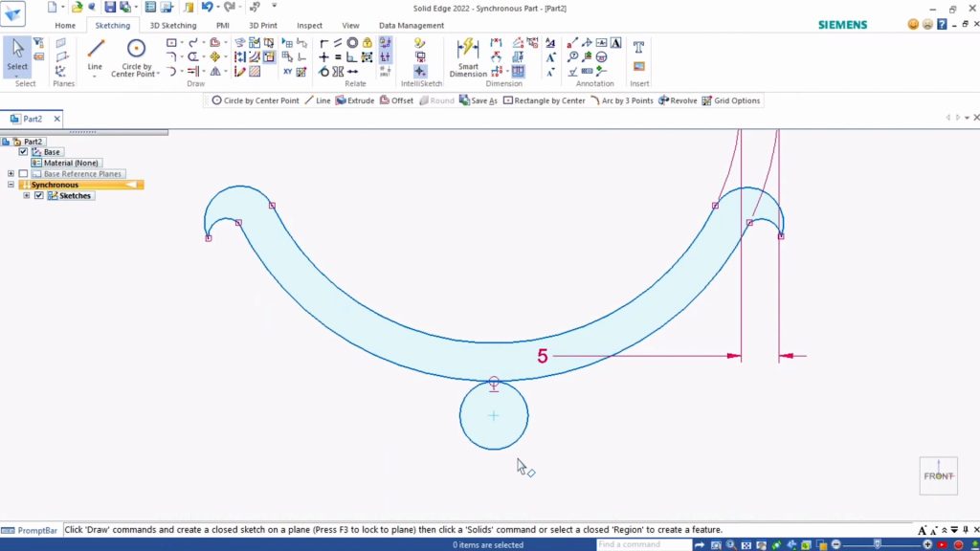
Task: Apply the Lock relationship icon
Action: point(367,43)
